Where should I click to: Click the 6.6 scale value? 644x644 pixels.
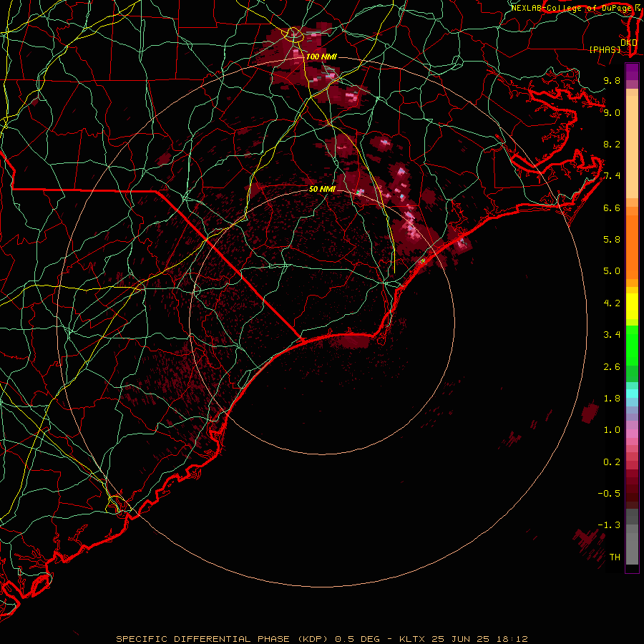[612, 208]
